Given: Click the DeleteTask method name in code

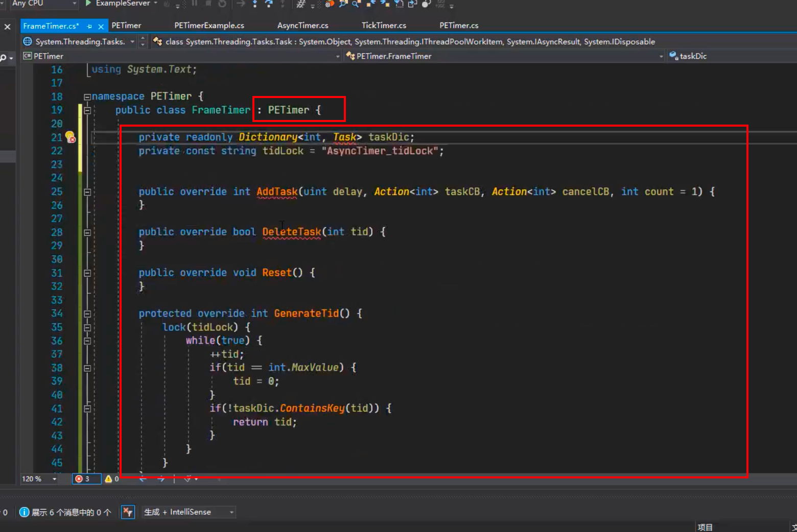Looking at the screenshot, I should pyautogui.click(x=292, y=232).
